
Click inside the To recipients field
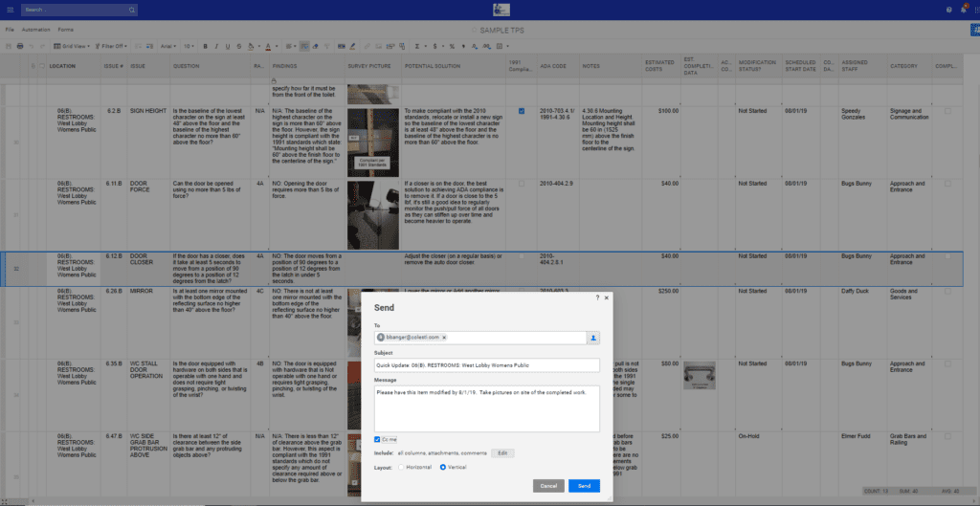[x=480, y=338]
